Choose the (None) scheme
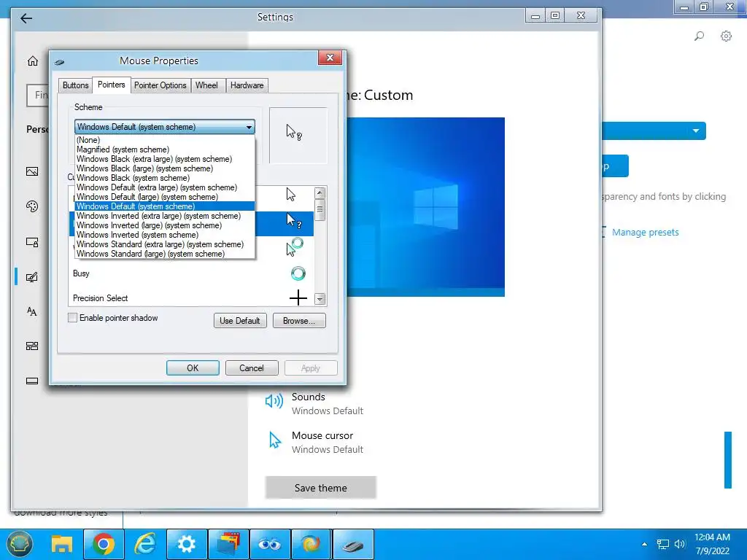 [x=165, y=140]
